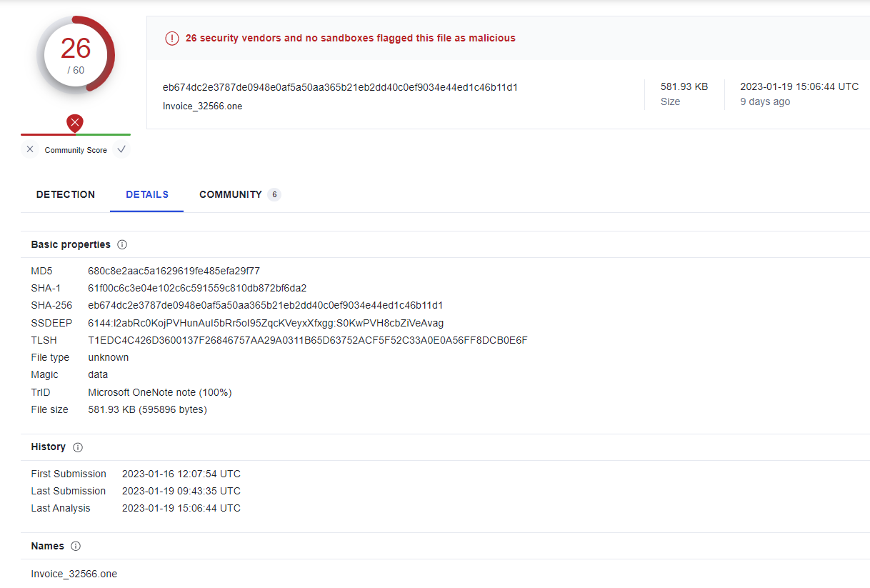Click the SSDEEP label
This screenshot has height=588, width=870.
(51, 323)
